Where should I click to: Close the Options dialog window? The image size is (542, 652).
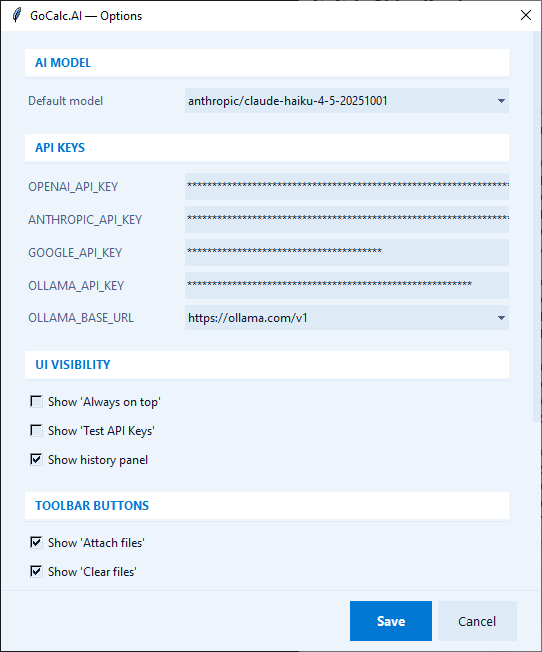[526, 15]
